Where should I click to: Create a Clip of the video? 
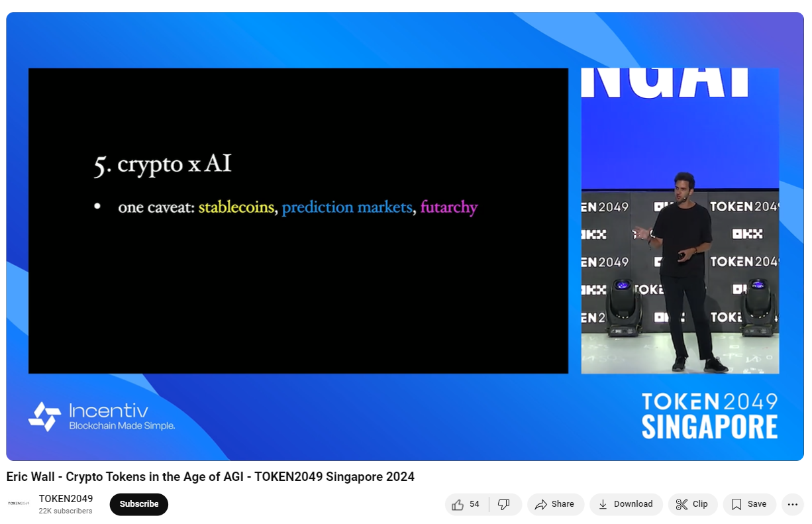(692, 504)
